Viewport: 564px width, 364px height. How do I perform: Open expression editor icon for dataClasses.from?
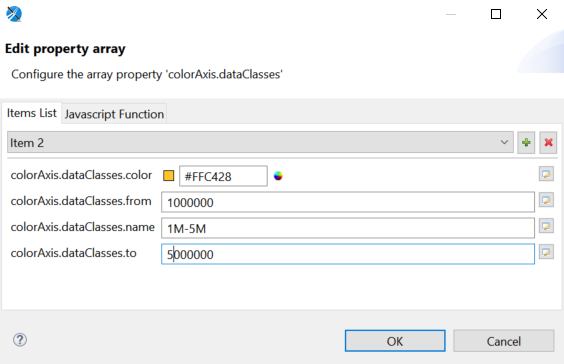tap(546, 200)
